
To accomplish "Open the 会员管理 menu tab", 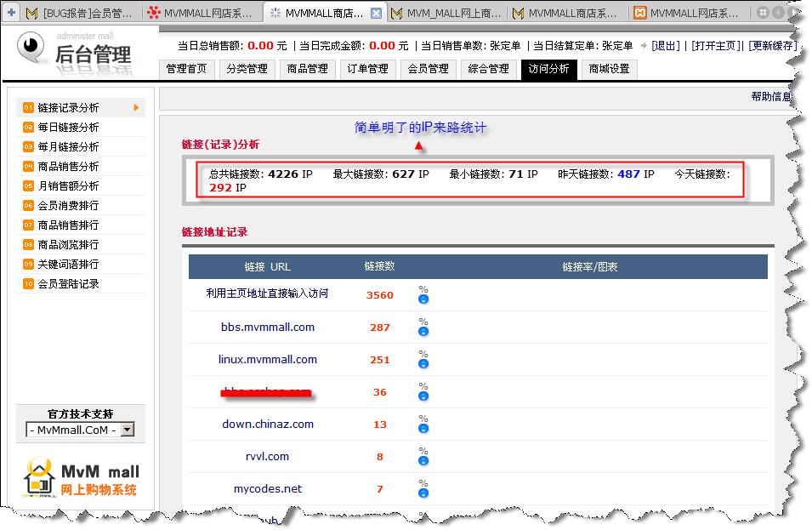I will (x=429, y=69).
